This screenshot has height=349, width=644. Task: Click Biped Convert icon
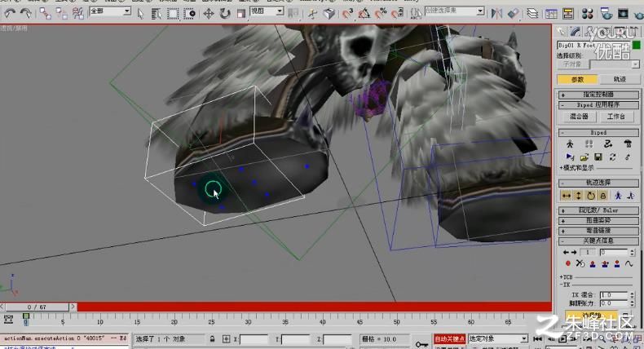point(612,157)
